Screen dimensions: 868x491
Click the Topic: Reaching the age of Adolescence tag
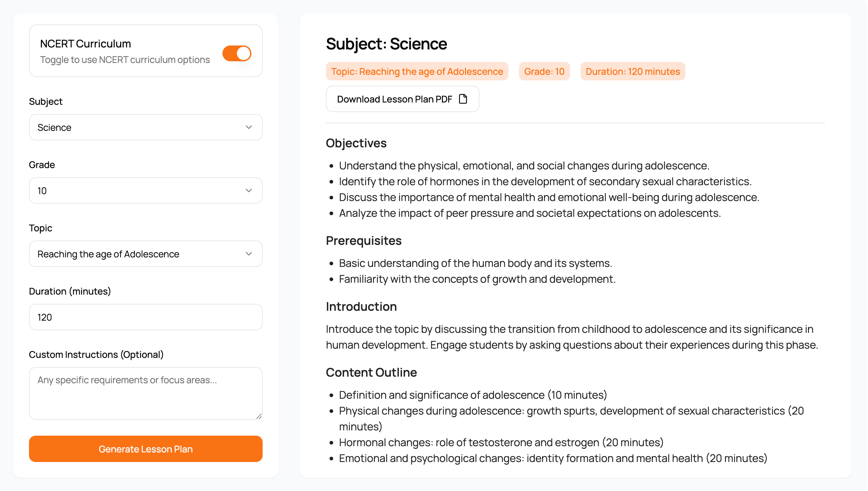coord(417,71)
